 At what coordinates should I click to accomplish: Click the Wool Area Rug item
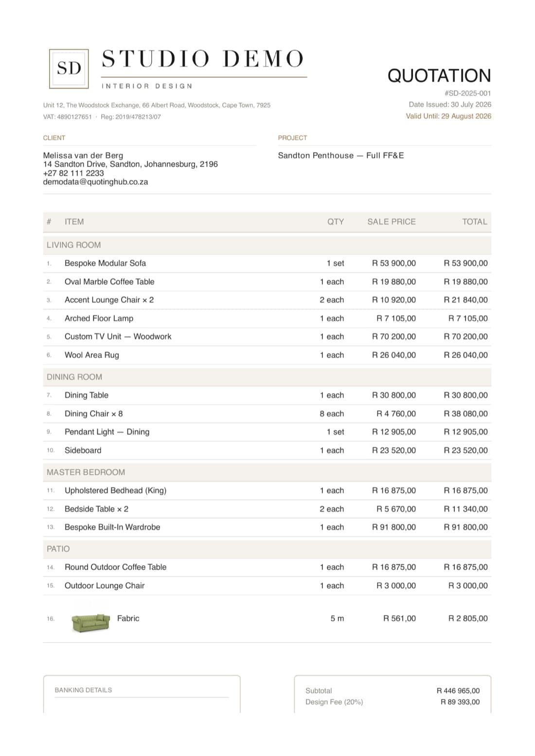click(92, 355)
